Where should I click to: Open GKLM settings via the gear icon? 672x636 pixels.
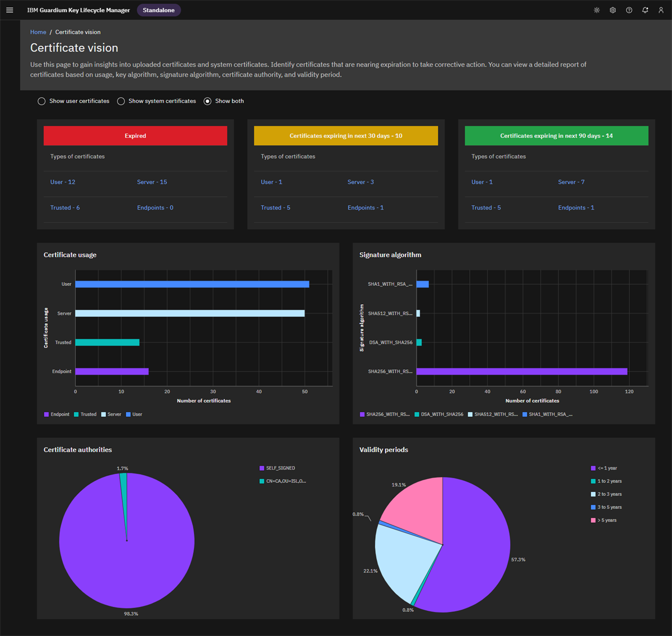(x=613, y=10)
